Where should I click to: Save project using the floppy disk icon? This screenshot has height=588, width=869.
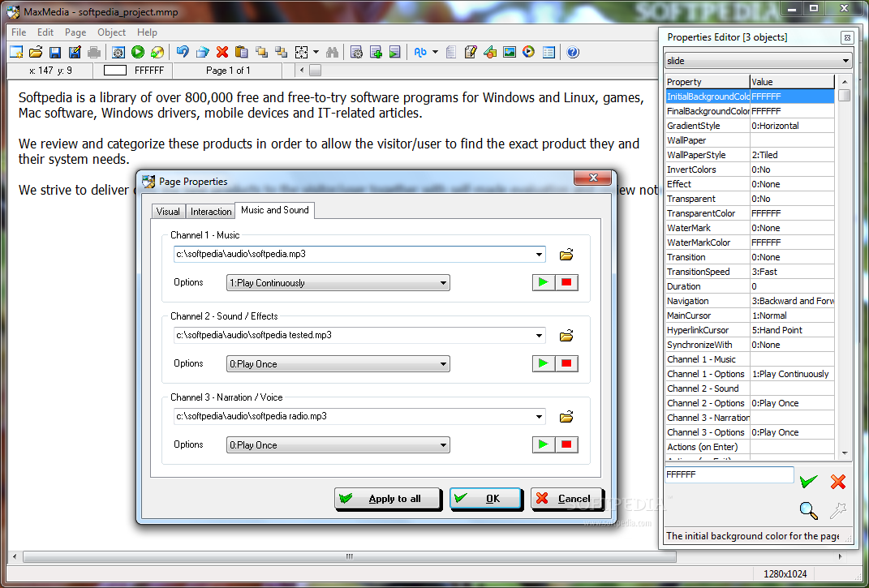point(55,52)
